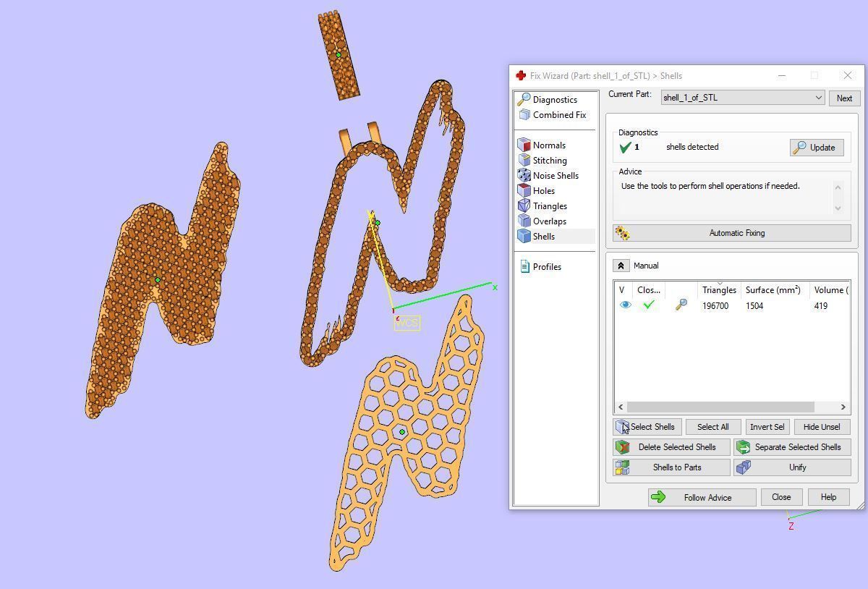Select the small rectangular part at top

pos(339,54)
